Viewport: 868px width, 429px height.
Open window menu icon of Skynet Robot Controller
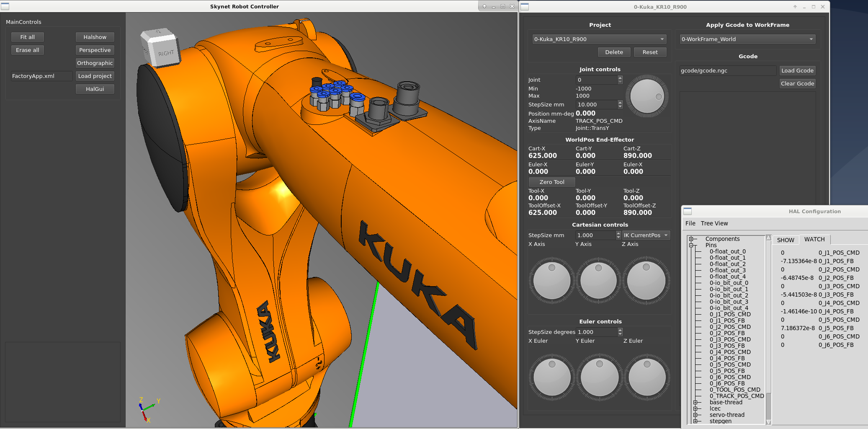click(5, 6)
